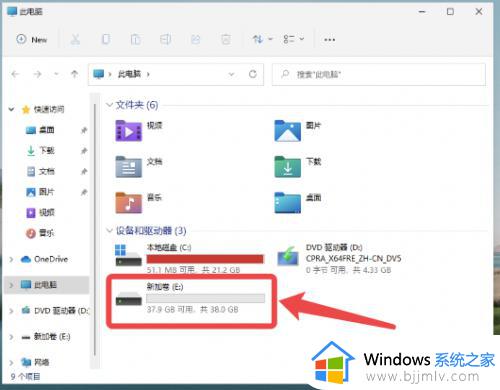Select the 视频 folder icon in main pane
500x390 pixels.
(129, 131)
